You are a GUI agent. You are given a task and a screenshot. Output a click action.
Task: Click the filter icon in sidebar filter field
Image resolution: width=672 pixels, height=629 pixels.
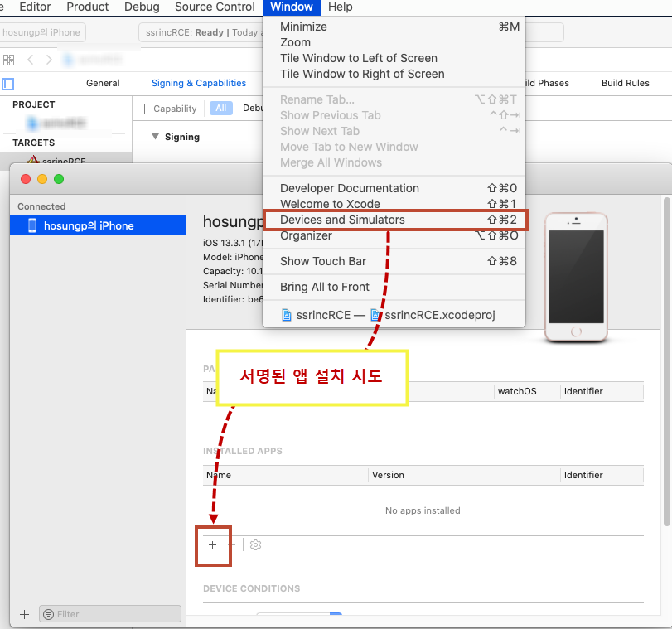[48, 614]
